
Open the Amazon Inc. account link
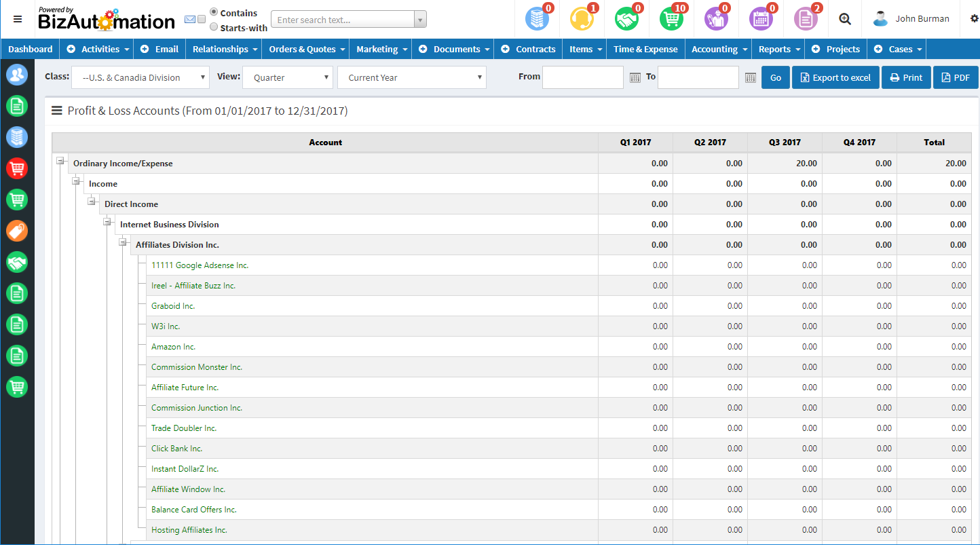coord(173,347)
